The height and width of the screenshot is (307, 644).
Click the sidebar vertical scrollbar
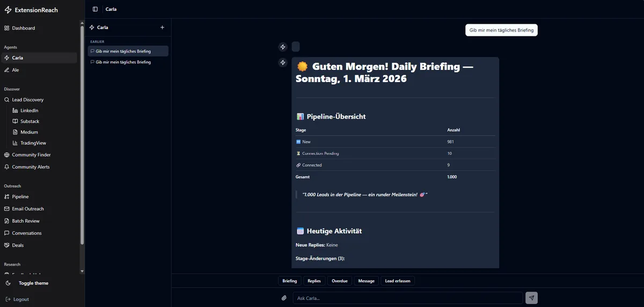pyautogui.click(x=82, y=134)
